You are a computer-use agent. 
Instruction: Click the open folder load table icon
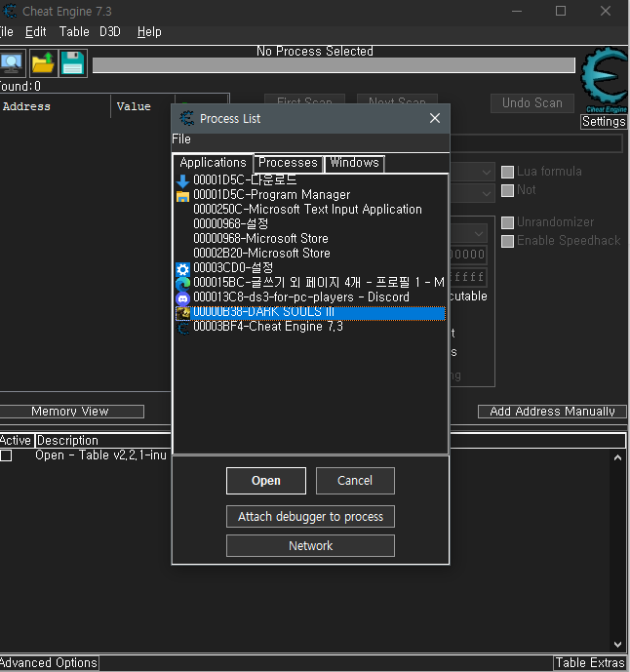pyautogui.click(x=43, y=63)
